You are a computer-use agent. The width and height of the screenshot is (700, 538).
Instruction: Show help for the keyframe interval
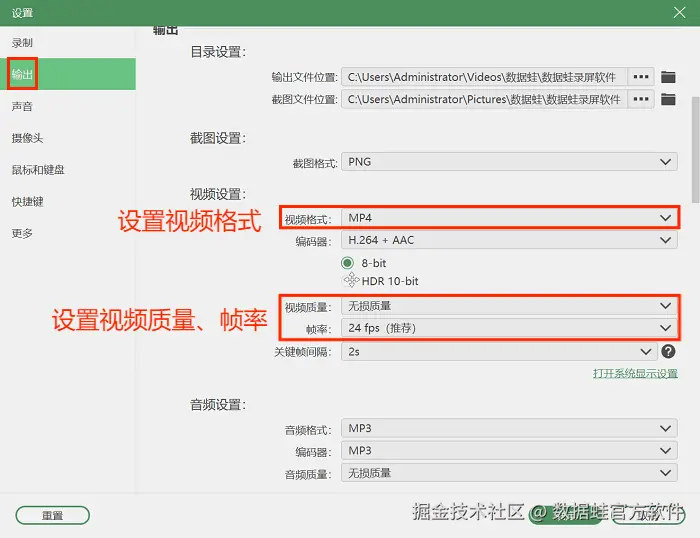[668, 351]
